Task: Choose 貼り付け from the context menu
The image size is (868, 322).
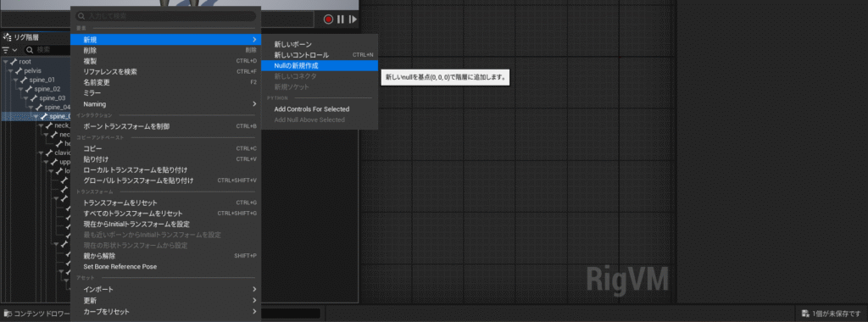Action: [165, 159]
